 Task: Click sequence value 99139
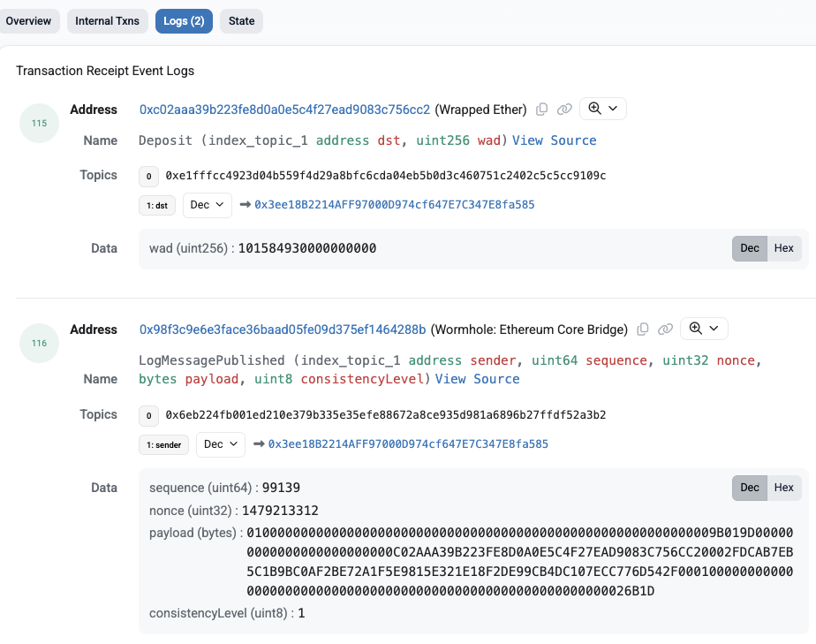pos(281,488)
